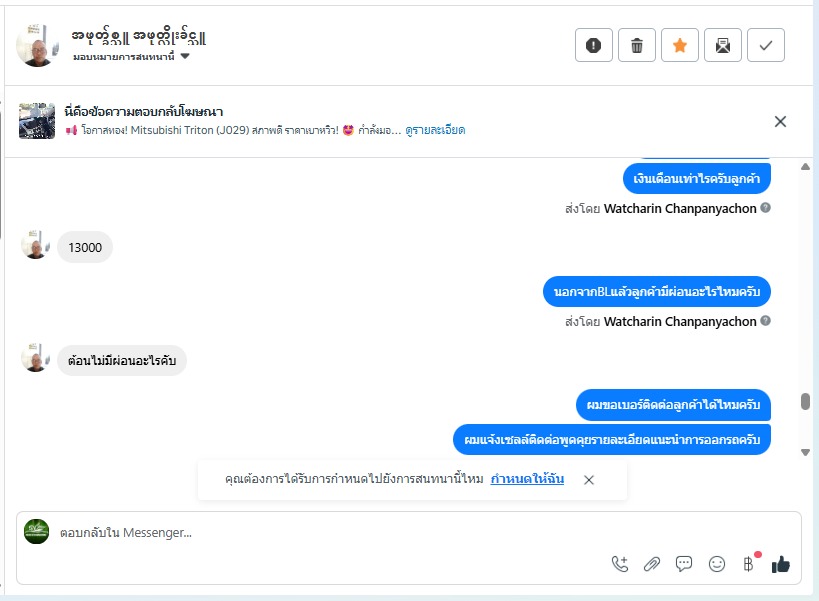Attach a file with paperclip icon
Viewport: 819px width, 601px height.
(652, 564)
